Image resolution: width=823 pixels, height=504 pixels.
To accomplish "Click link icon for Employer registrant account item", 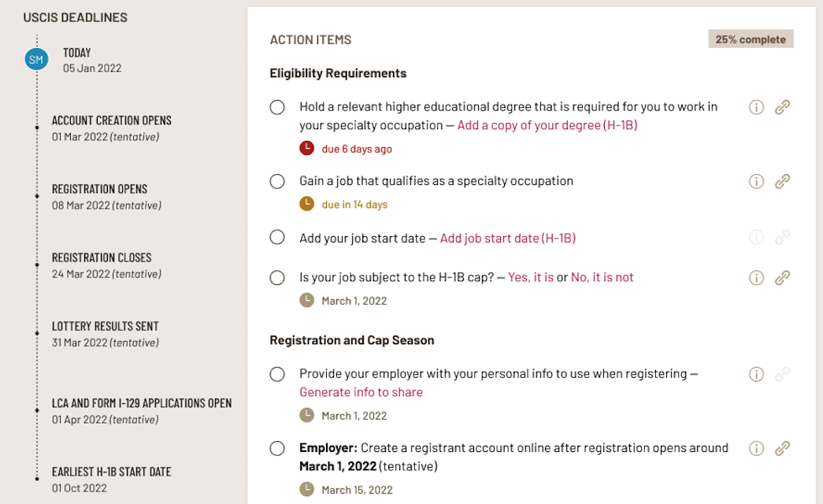I will coord(782,448).
